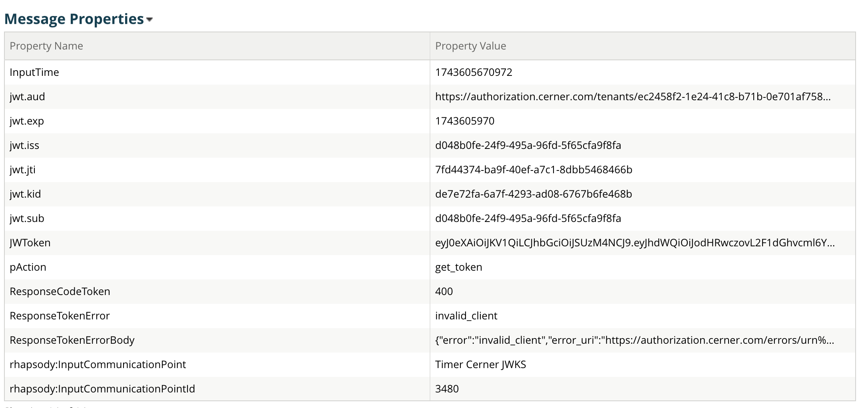Screen dimensions: 868x408
Task: Select the invalid_client error value
Action: [466, 316]
